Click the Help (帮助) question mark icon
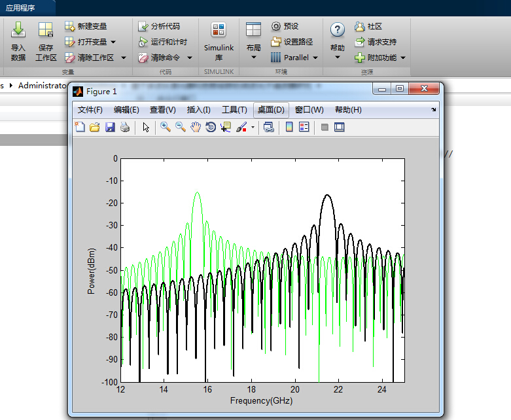The height and width of the screenshot is (420, 511). tap(338, 29)
